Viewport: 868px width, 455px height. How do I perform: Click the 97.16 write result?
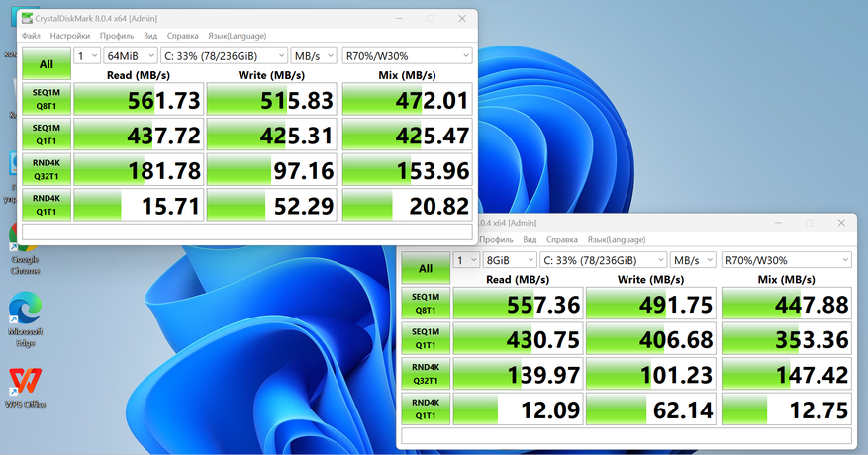[x=272, y=169]
